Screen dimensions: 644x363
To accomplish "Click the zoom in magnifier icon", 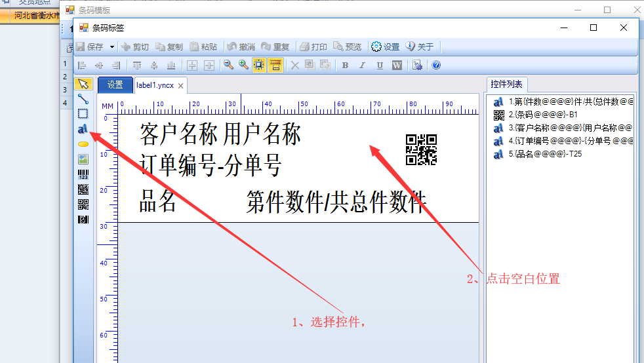I will click(x=243, y=65).
